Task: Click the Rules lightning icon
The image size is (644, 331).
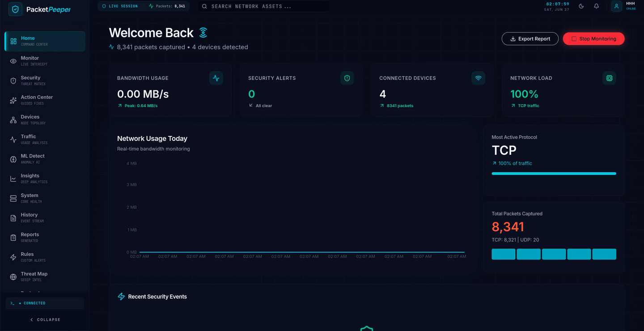Action: [x=13, y=257]
